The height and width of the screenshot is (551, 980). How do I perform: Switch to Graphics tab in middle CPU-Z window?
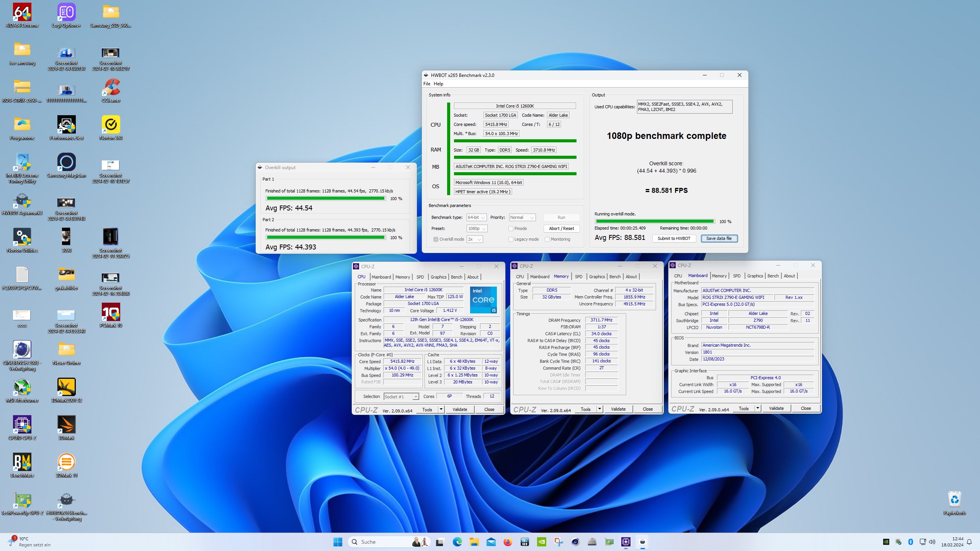coord(597,277)
